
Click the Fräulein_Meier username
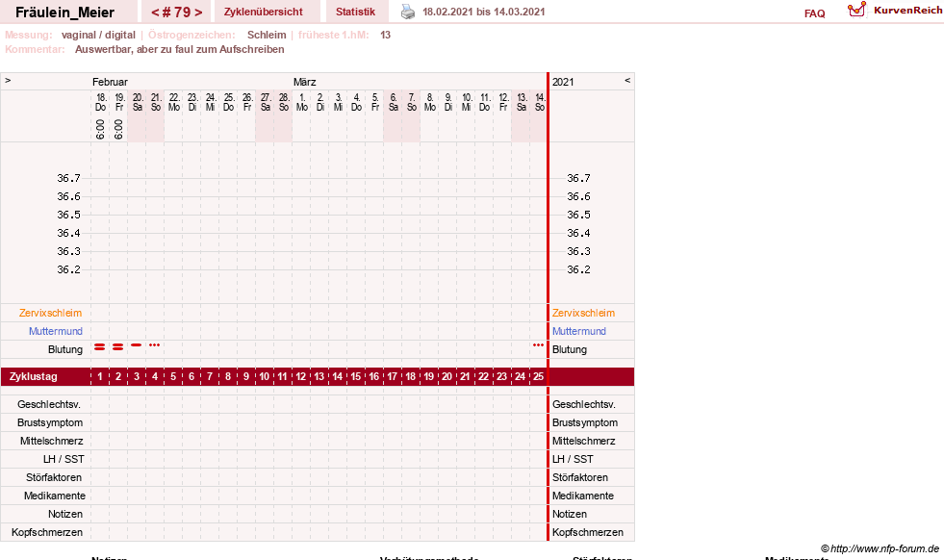pos(65,13)
